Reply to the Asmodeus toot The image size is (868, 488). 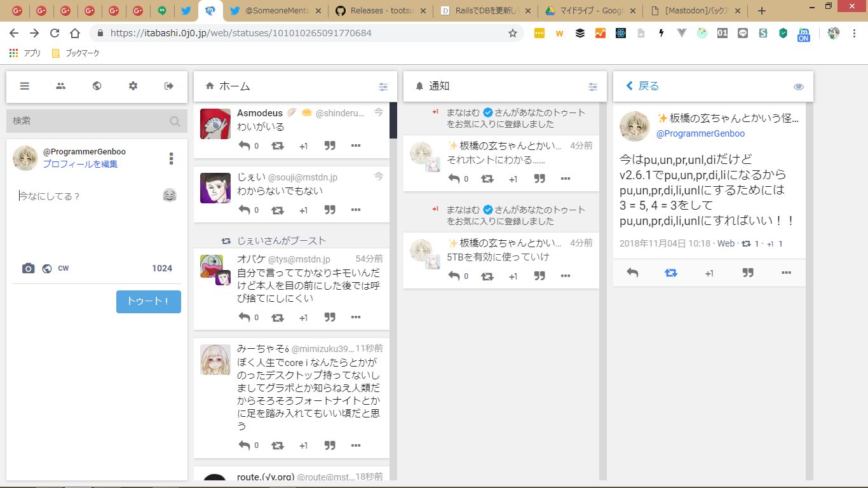click(x=245, y=146)
